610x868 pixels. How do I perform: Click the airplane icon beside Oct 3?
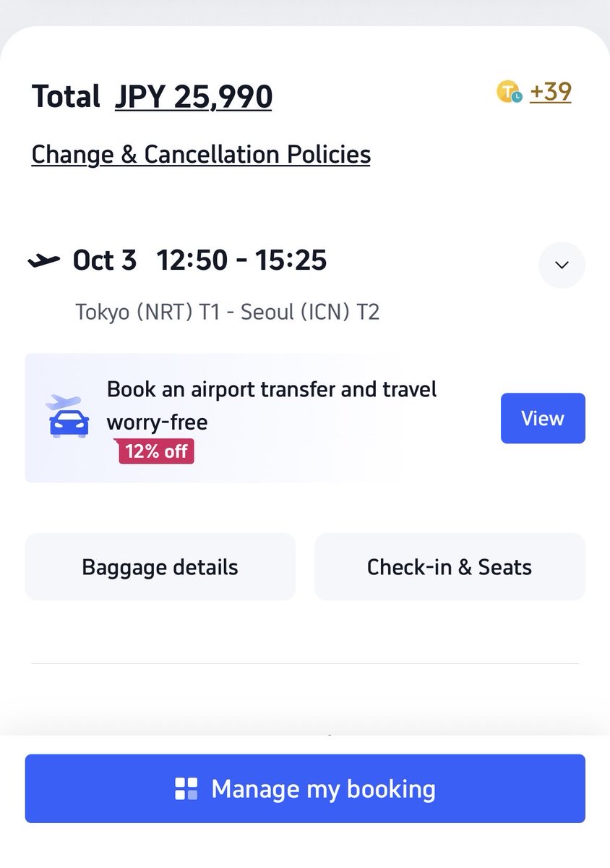[x=43, y=260]
